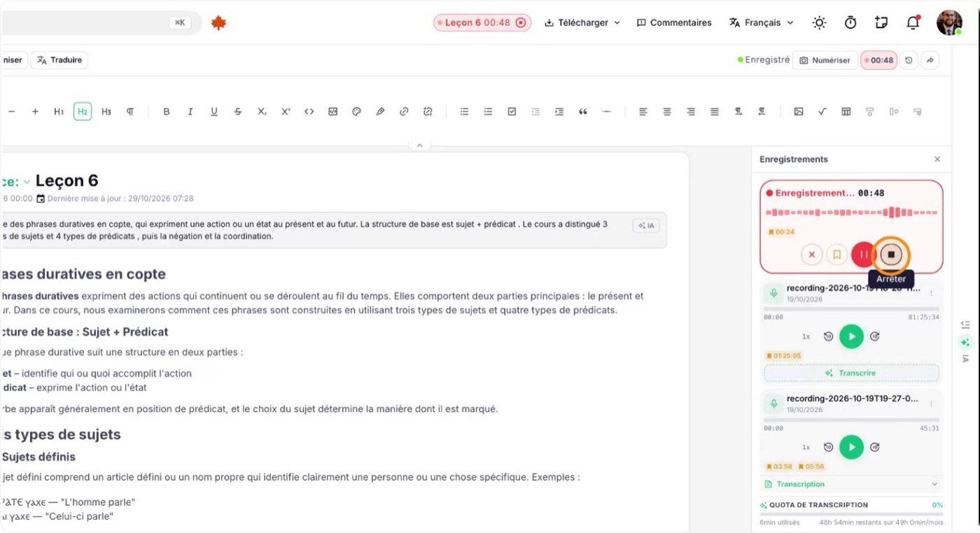Toggle subscript formatting
This screenshot has width=980, height=533.
(262, 112)
